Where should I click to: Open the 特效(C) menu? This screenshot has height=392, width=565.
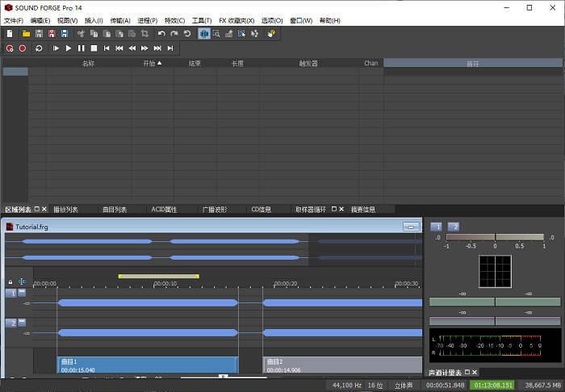tap(174, 20)
